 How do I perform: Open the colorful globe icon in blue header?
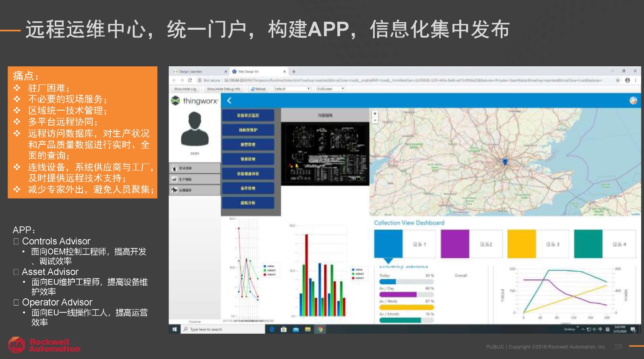click(633, 101)
